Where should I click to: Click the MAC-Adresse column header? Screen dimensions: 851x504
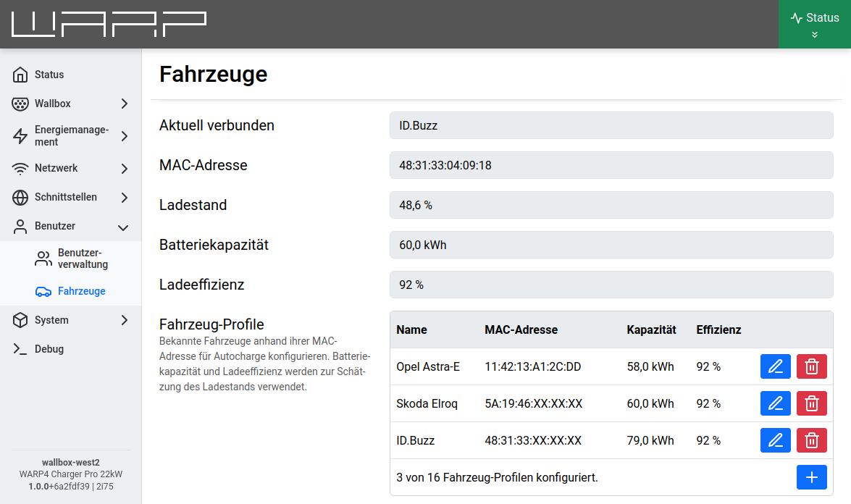click(x=521, y=330)
